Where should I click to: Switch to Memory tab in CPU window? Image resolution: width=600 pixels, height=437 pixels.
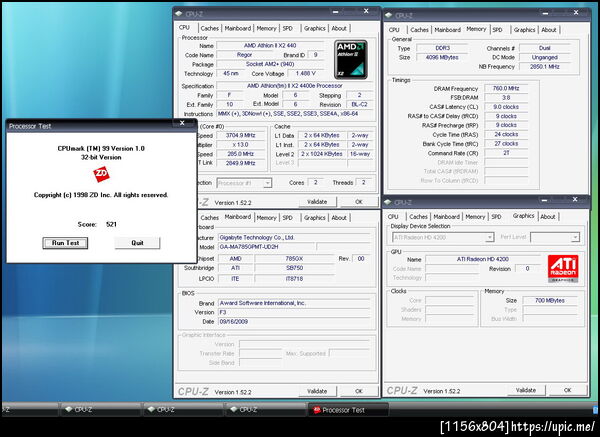coord(266,28)
